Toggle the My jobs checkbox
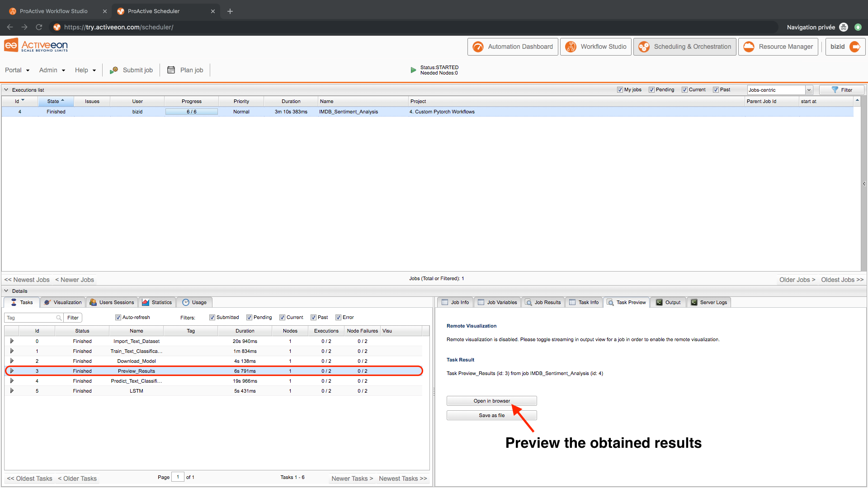This screenshot has height=488, width=868. coord(620,89)
